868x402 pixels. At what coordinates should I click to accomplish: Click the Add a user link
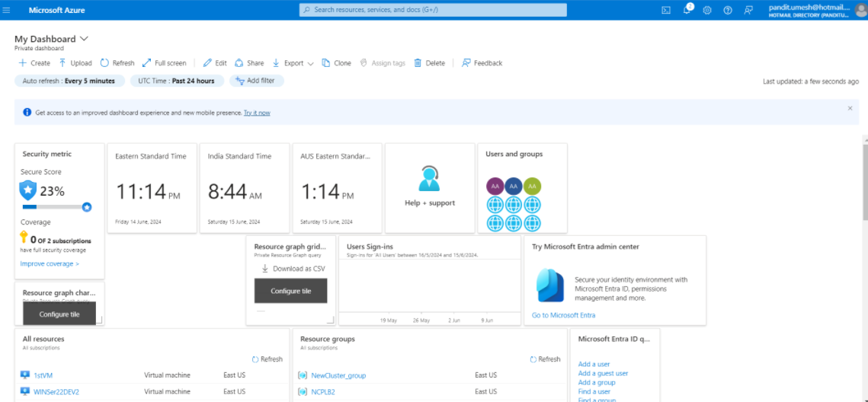594,364
